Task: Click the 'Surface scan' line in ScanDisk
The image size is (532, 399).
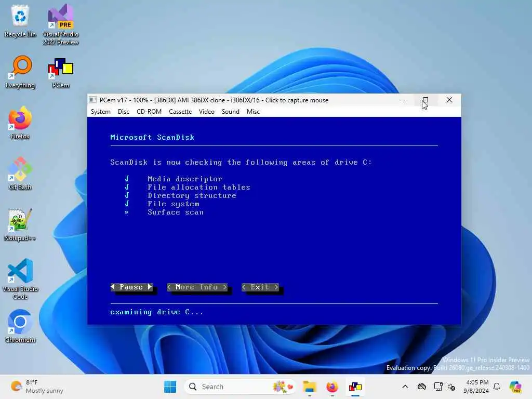Action: pyautogui.click(x=176, y=212)
